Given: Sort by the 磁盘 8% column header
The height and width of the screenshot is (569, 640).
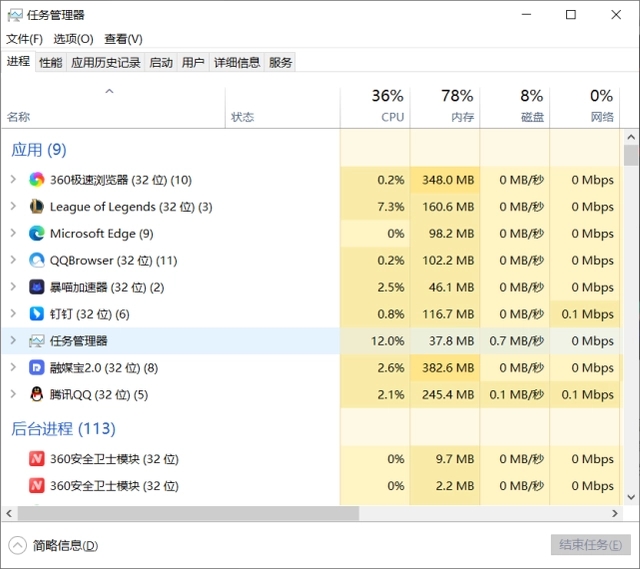Looking at the screenshot, I should (515, 108).
